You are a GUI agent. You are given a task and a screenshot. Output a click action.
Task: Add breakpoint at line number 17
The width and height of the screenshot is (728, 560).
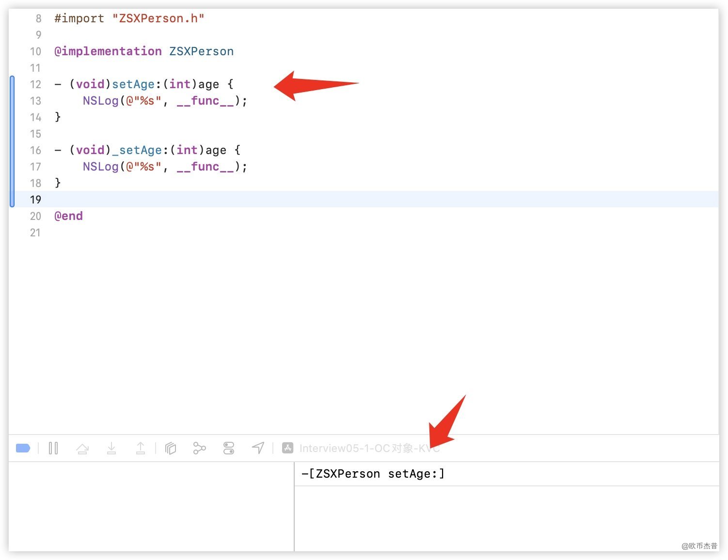point(35,167)
